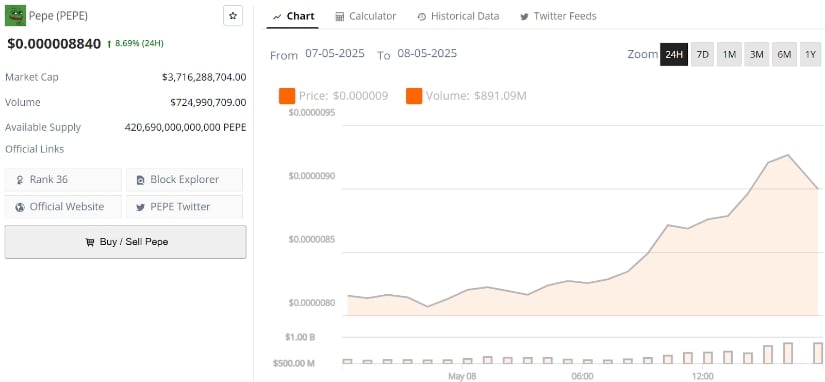Select the 1Y zoom range

[810, 54]
